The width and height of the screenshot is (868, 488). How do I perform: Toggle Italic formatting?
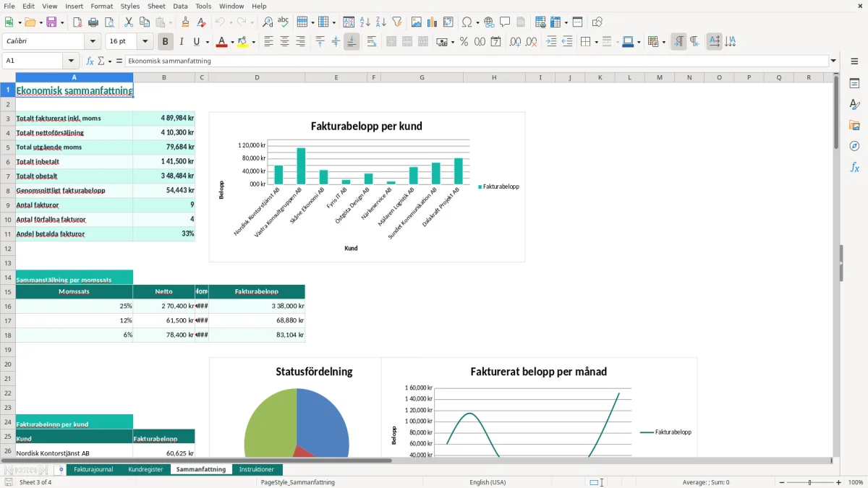182,42
